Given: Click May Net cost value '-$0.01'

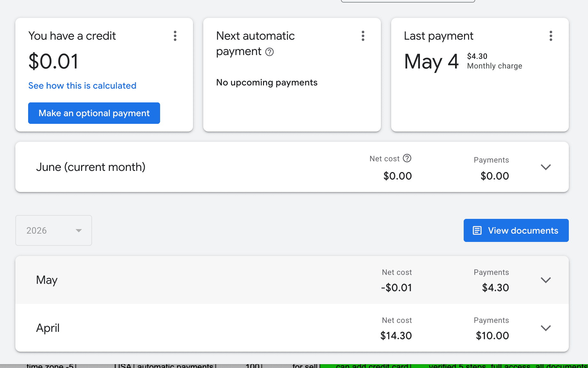Looking at the screenshot, I should pos(396,288).
